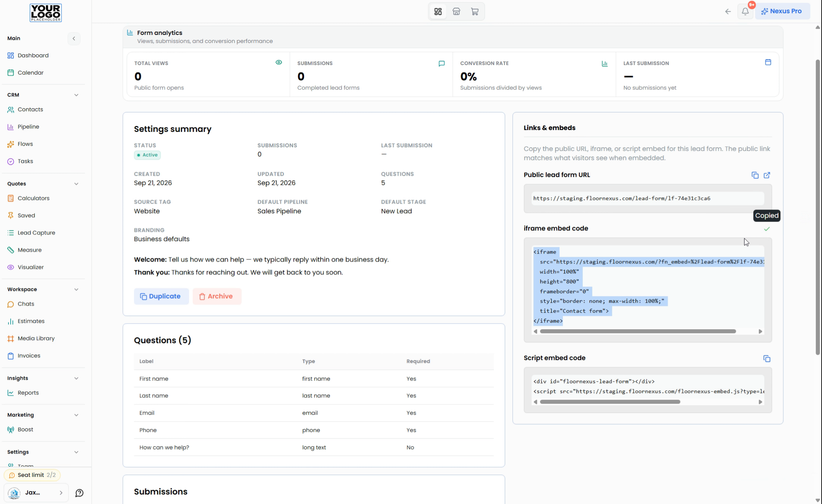Click the chart icon on Conversion Rate card
Screen dimensions: 822x504
[x=605, y=64]
